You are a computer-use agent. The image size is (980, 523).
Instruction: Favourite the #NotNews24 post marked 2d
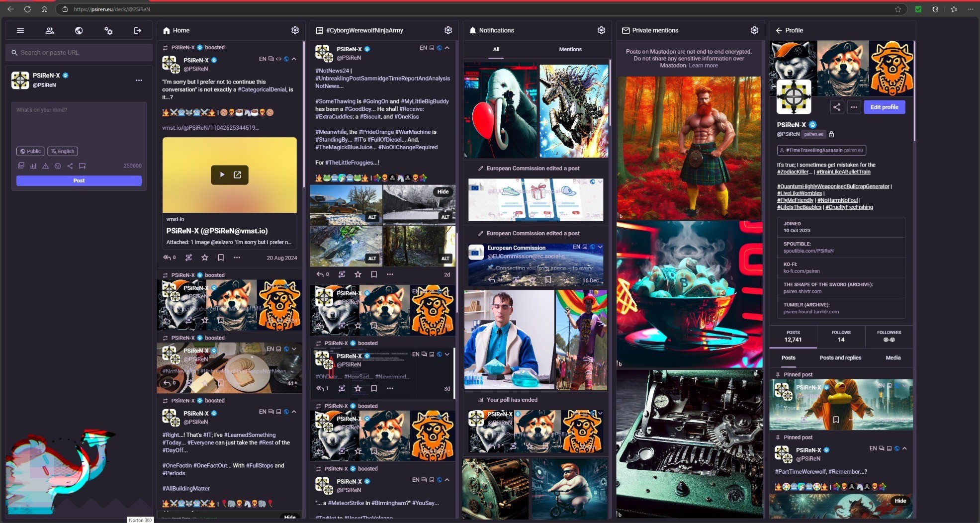click(357, 274)
